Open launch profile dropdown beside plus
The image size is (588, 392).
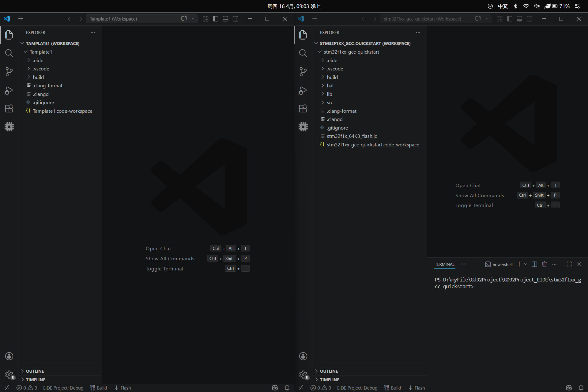pyautogui.click(x=526, y=264)
